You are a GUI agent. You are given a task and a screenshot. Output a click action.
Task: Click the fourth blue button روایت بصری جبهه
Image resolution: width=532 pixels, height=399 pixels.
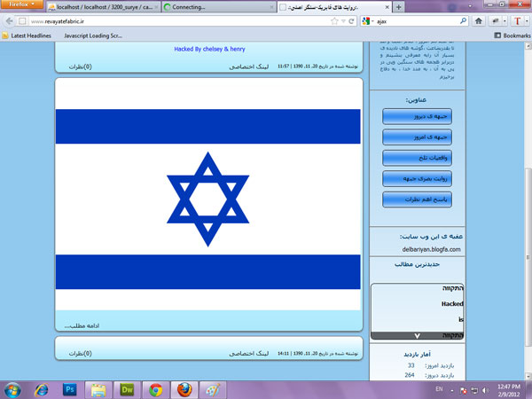click(417, 178)
